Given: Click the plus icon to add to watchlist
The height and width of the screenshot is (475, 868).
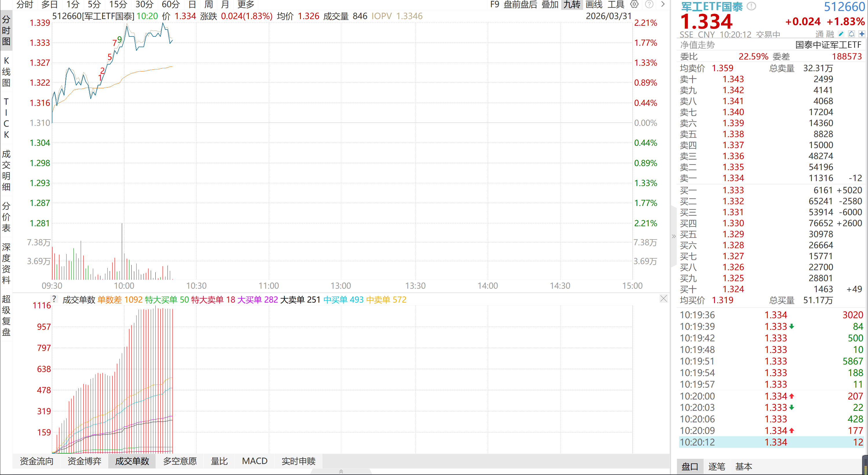Looking at the screenshot, I should point(862,34).
